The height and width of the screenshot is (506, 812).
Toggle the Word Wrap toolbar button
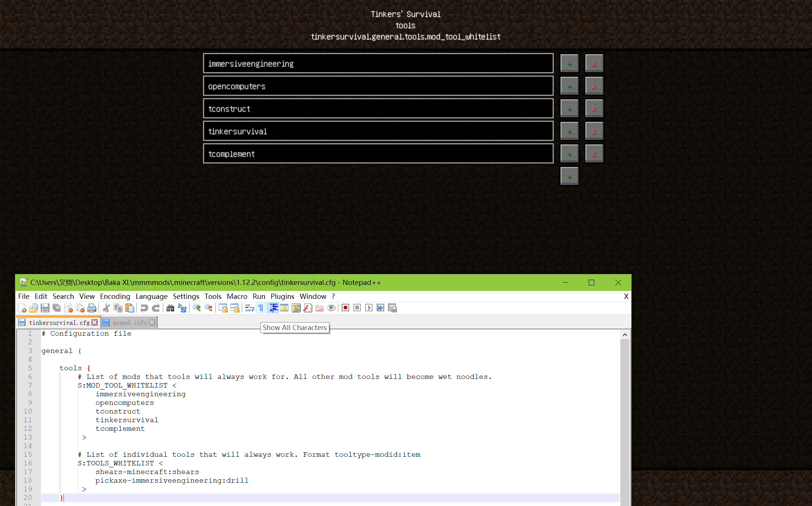click(249, 308)
